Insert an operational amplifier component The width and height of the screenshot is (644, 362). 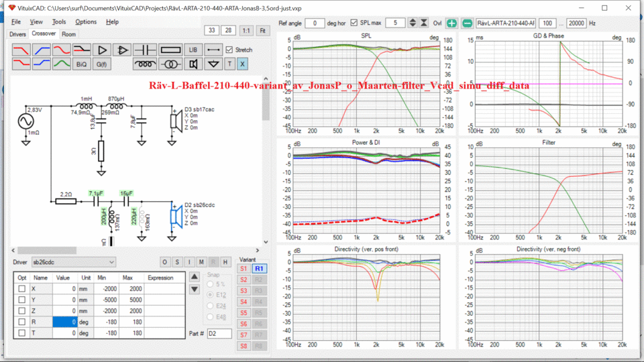click(x=122, y=50)
